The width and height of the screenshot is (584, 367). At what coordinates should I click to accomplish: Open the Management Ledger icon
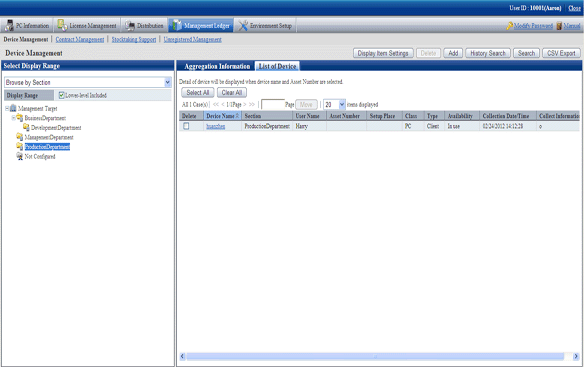coord(177,25)
